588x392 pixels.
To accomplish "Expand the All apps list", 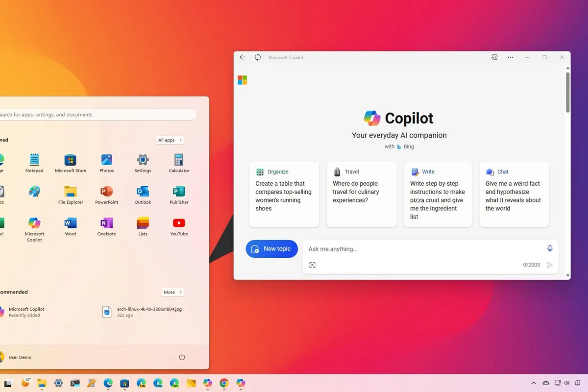I will [x=170, y=140].
